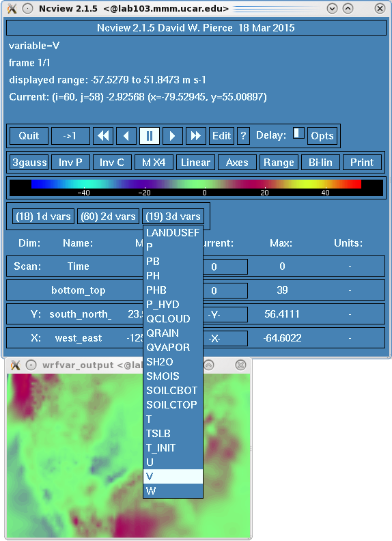
Task: Click the Range button
Action: [x=279, y=162]
